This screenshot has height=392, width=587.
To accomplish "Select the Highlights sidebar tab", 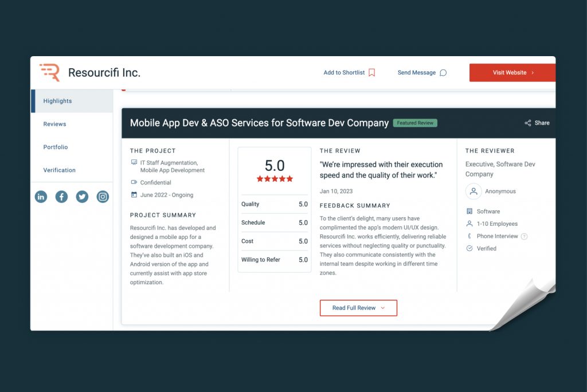I will [57, 101].
